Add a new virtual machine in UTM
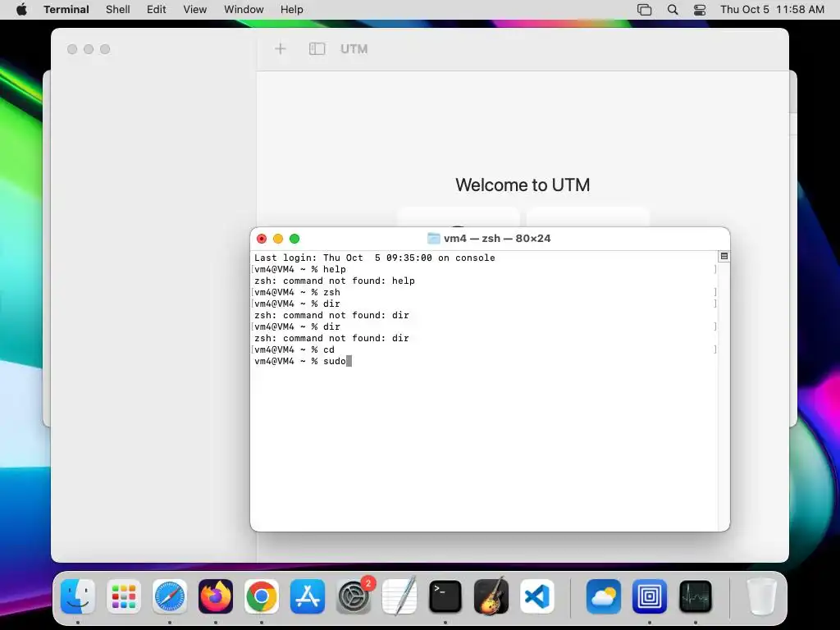Image resolution: width=840 pixels, height=630 pixels. point(281,48)
